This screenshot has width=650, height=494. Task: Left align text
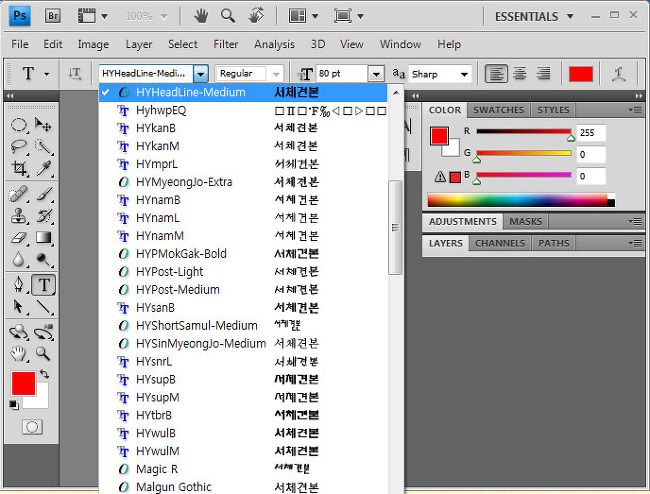click(x=496, y=74)
